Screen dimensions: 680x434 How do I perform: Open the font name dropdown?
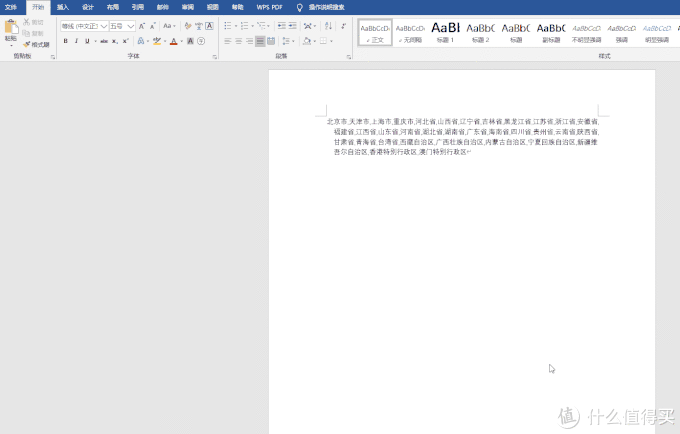(x=104, y=26)
